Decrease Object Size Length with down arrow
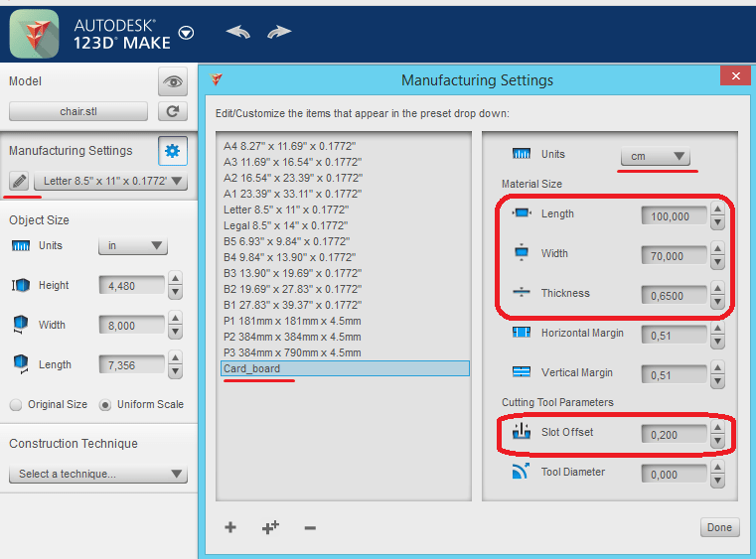Screen dimensions: 756x559 (x=176, y=371)
